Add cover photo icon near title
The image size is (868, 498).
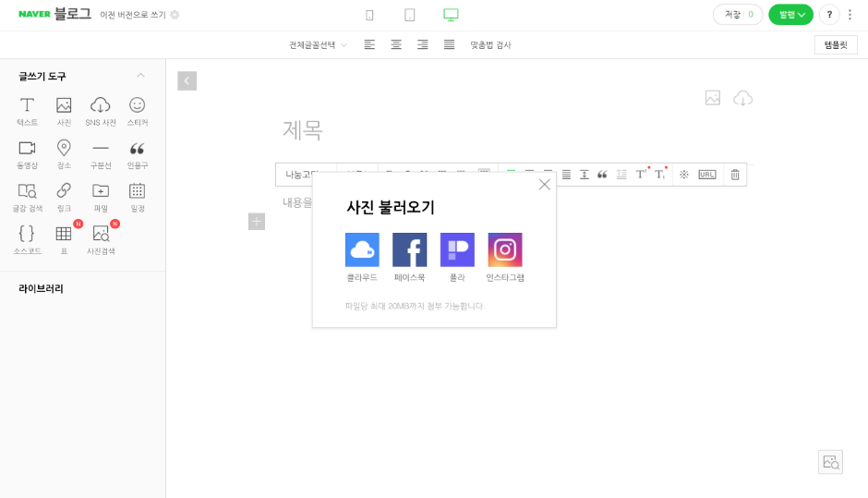pos(713,98)
